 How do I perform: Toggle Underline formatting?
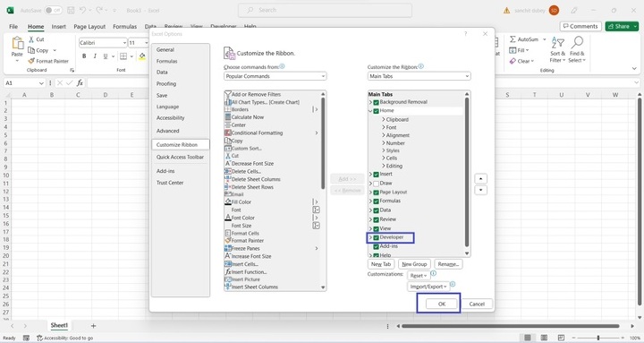106,56
